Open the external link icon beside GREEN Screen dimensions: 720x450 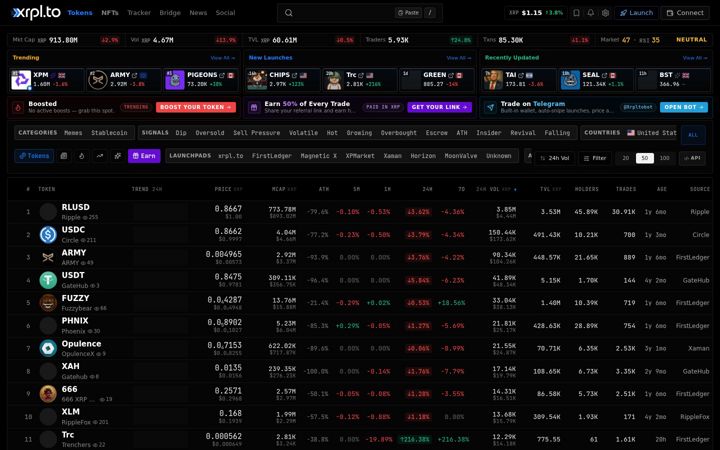point(450,75)
